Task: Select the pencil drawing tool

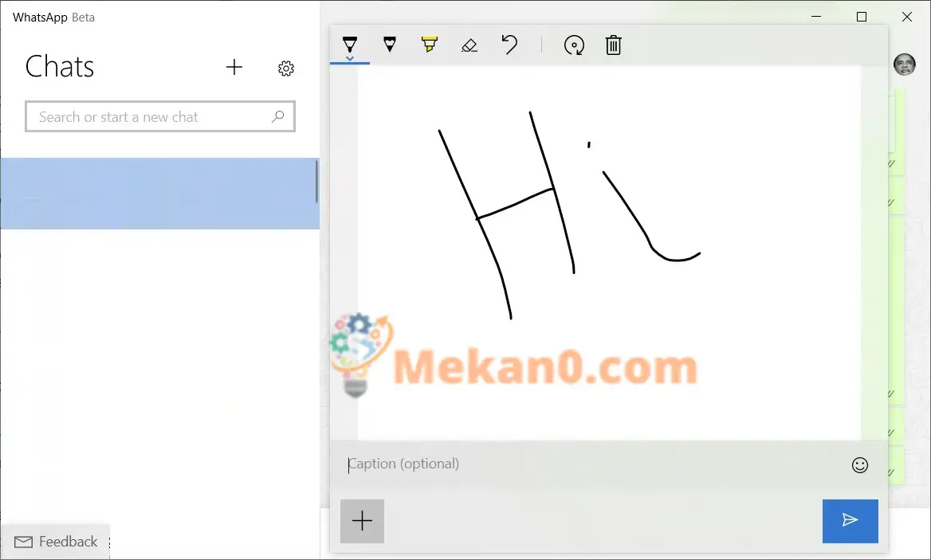Action: 390,44
